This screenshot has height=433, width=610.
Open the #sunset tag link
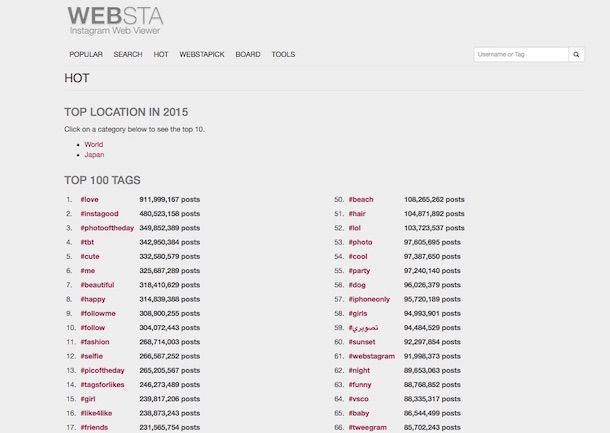click(x=362, y=342)
